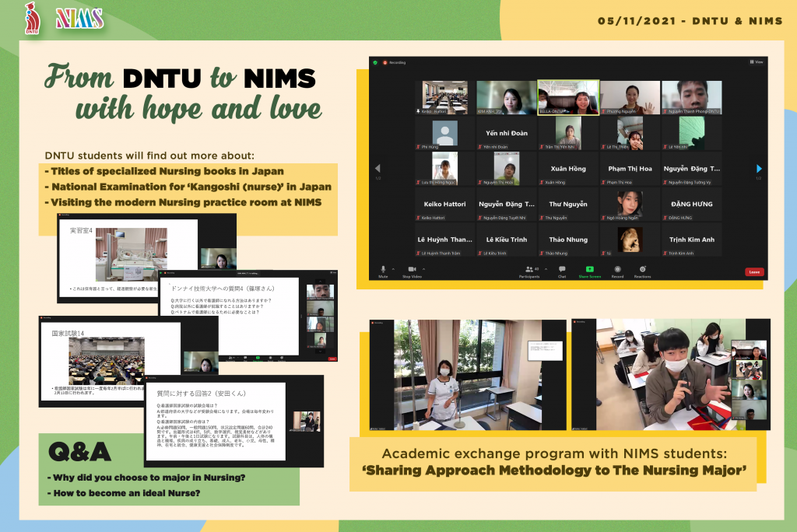Open the Reactions menu

[x=642, y=271]
